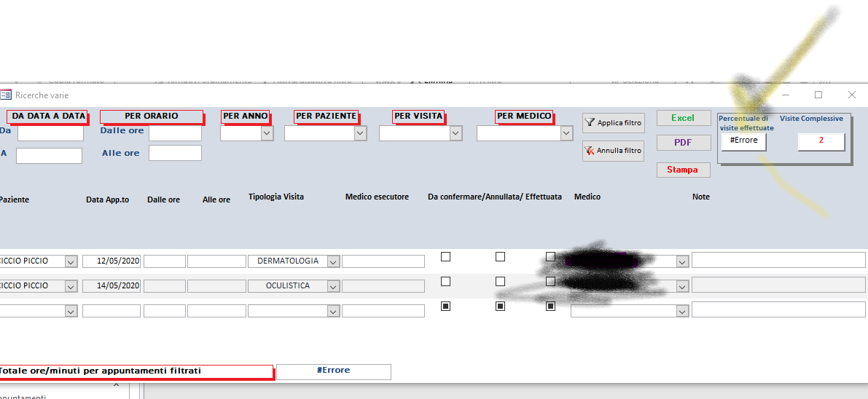Select the 12/05/2020 date cell
868x399 pixels.
pos(112,261)
